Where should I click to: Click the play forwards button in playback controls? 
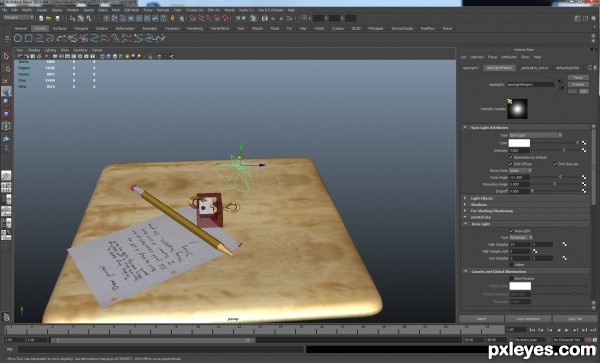tap(567, 330)
